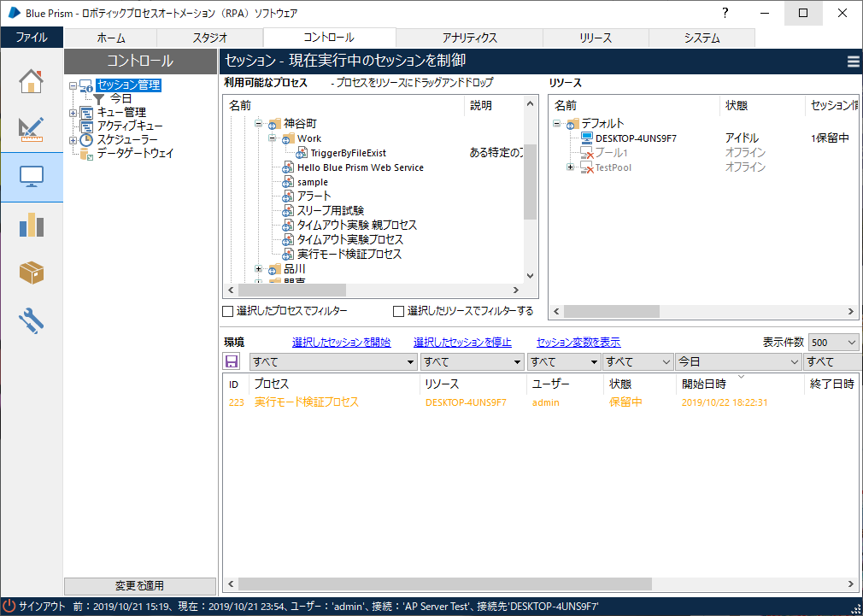Collapse the デフォルト resource group

tap(556, 123)
